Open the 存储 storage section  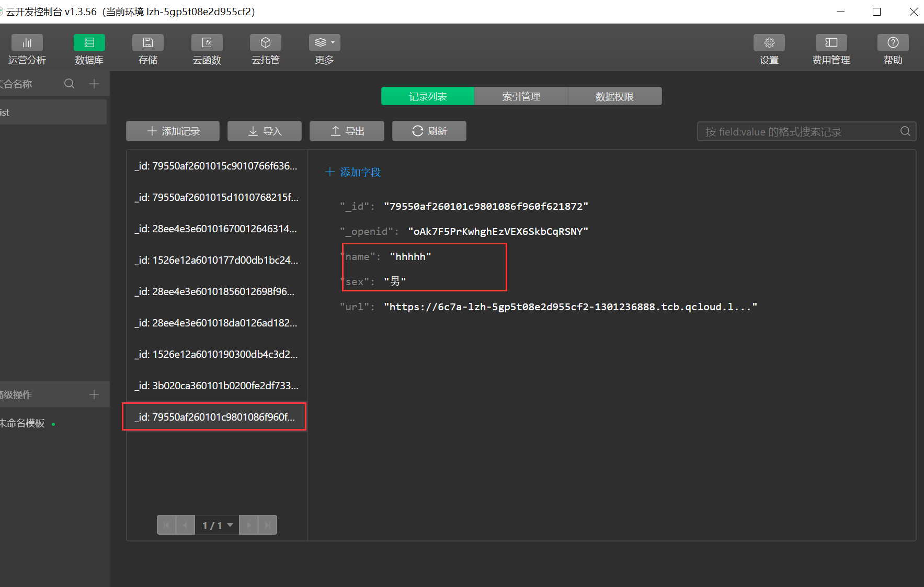click(x=148, y=50)
